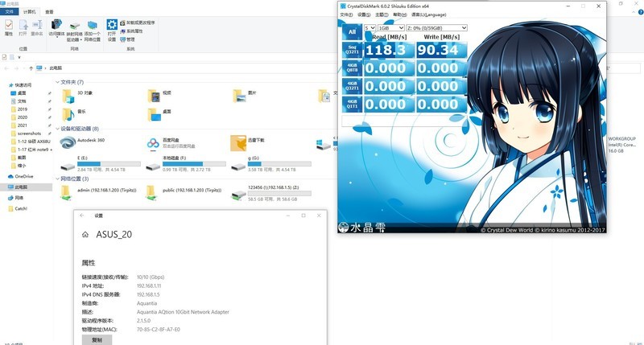Open the 迅雷下载 item
Image resolution: width=644 pixels, height=345 pixels.
[x=248, y=143]
